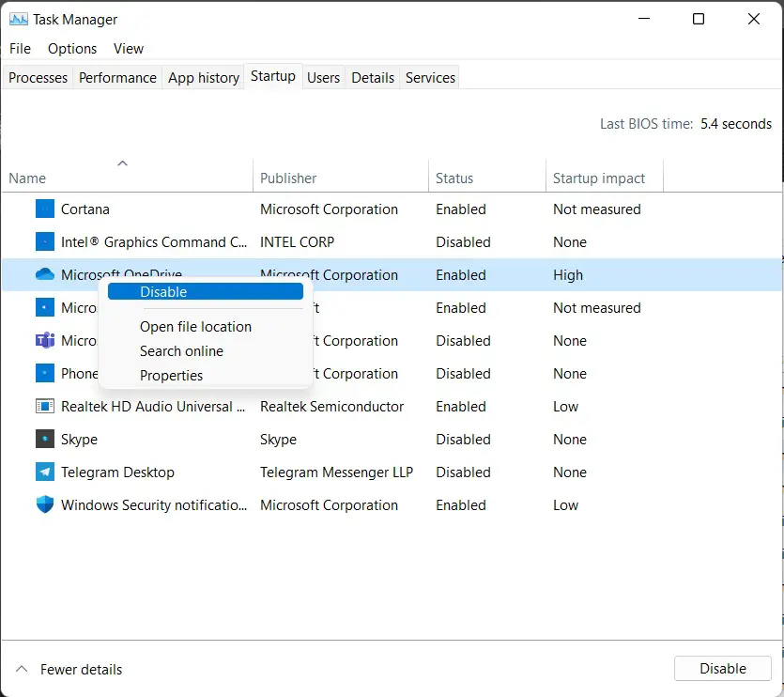
Task: Switch to the Users tab
Action: [x=324, y=78]
